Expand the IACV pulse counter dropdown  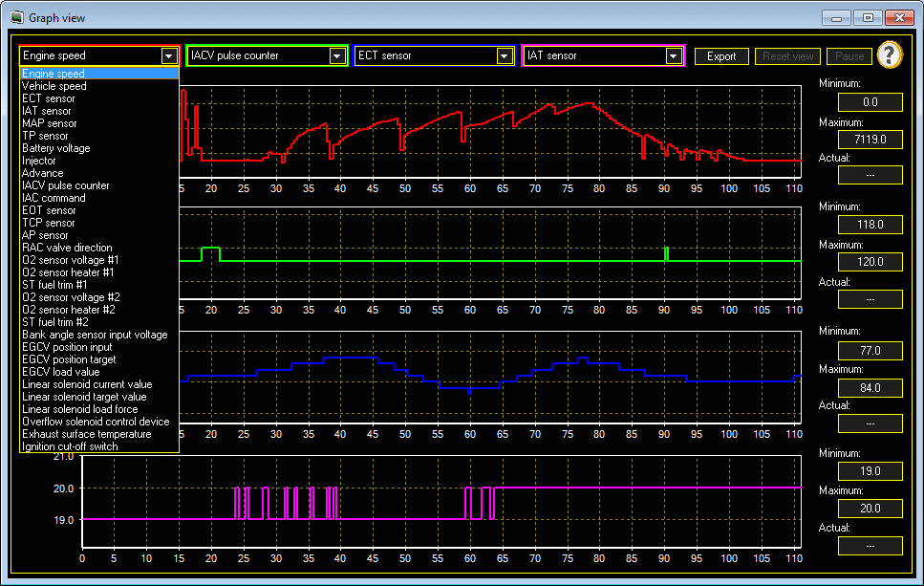tap(336, 56)
